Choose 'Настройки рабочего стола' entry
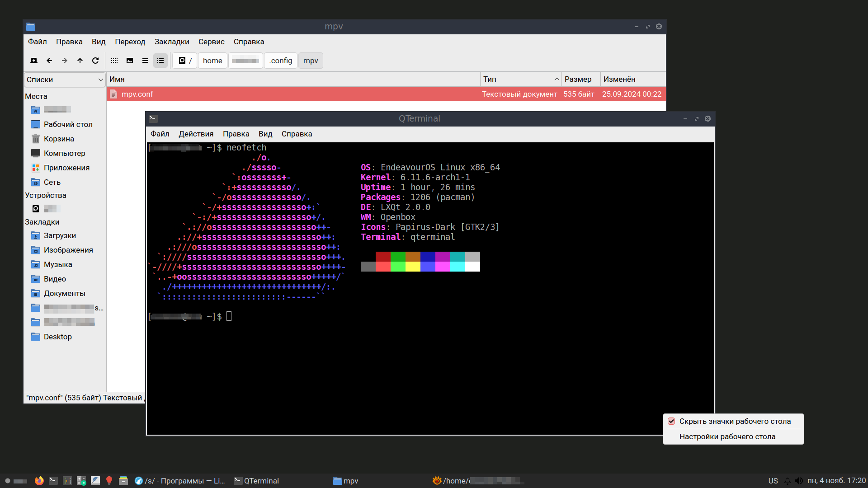This screenshot has height=488, width=868. pos(727,436)
